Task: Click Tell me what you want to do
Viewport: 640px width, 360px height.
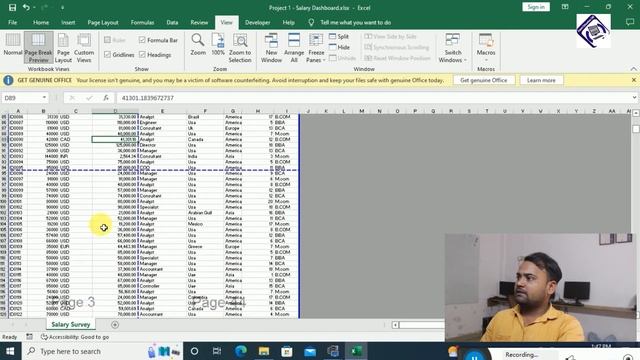Action: (x=356, y=22)
